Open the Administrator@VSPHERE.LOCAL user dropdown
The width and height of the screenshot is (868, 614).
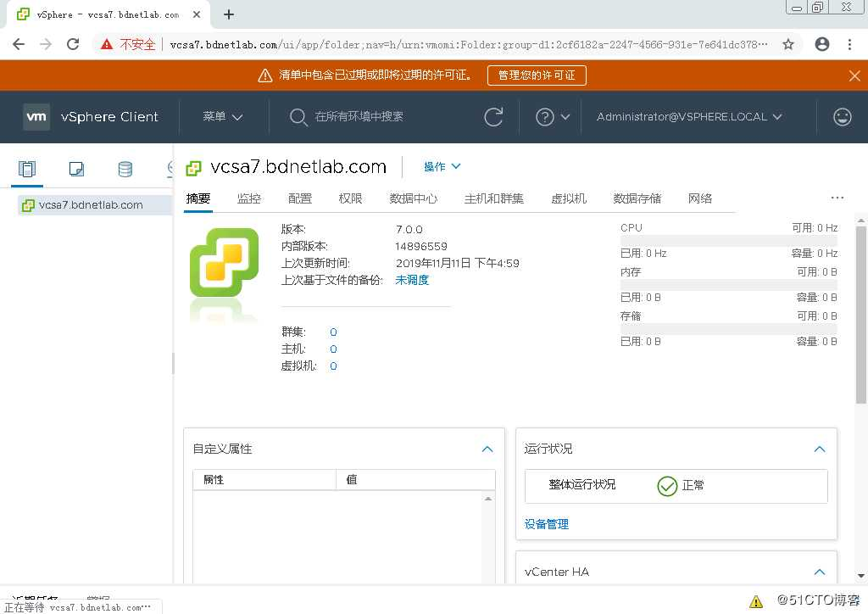click(689, 117)
